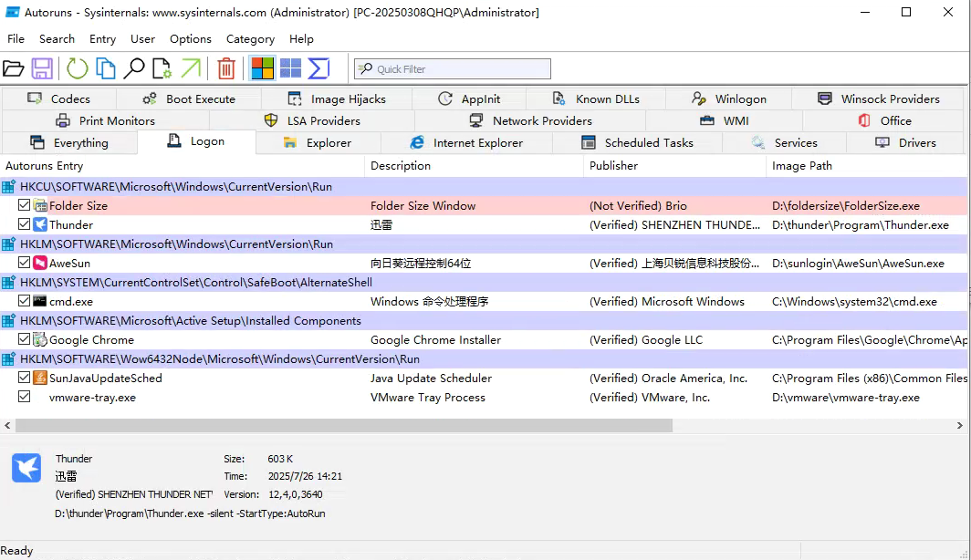Open the Entry menu

103,39
